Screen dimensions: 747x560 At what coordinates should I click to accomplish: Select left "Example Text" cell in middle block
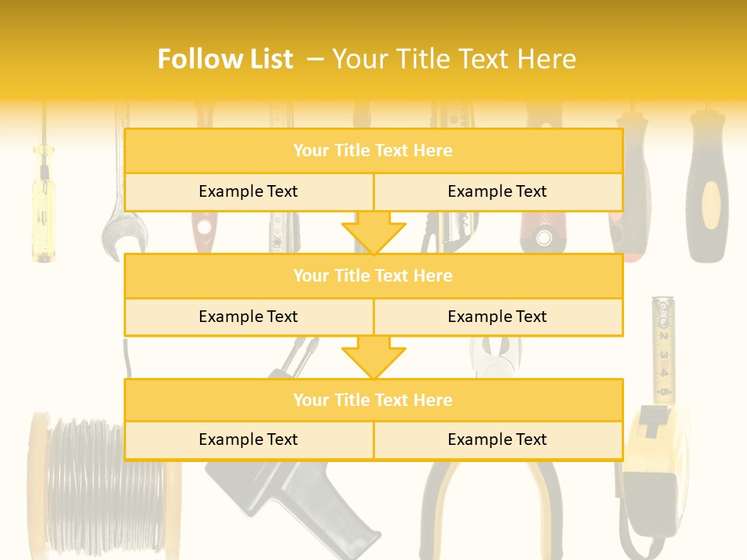pos(248,317)
